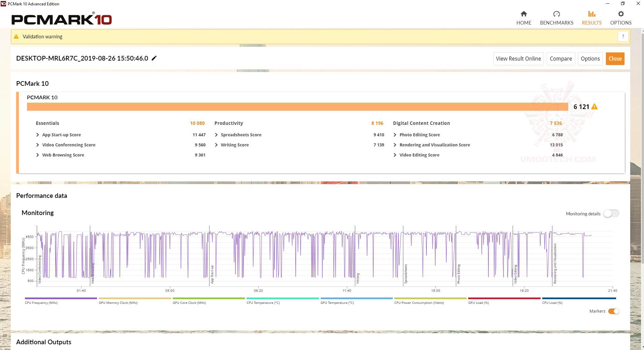Expand Spreadsheets Score details
Image resolution: width=644 pixels, height=350 pixels.
216,135
